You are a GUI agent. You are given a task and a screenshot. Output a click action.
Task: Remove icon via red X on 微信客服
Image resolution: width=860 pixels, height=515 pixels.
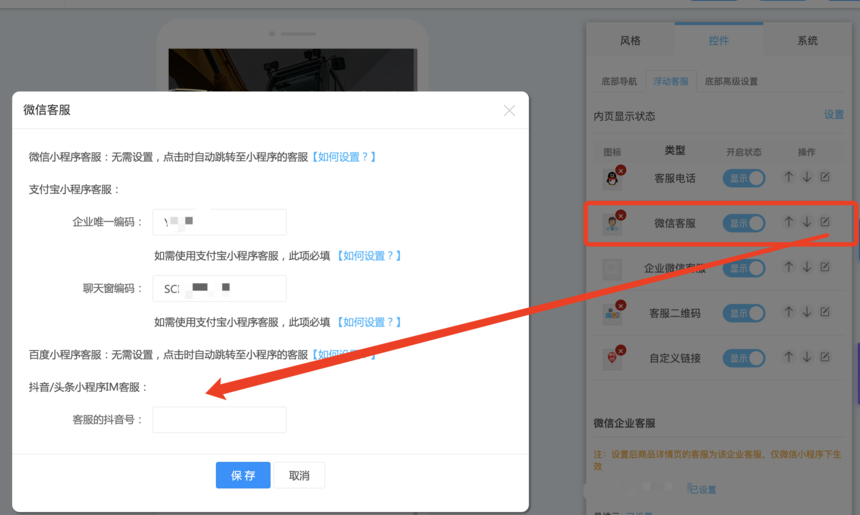tap(621, 216)
